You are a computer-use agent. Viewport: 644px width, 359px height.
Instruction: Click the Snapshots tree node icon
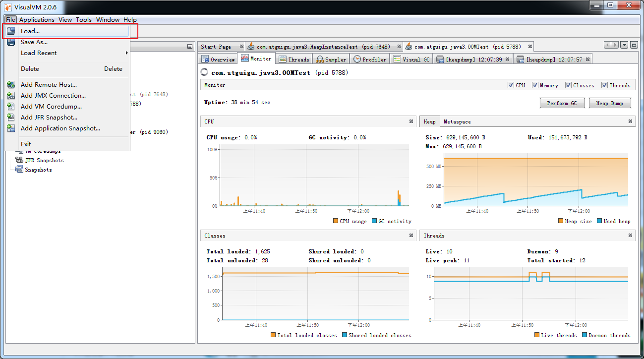pyautogui.click(x=20, y=170)
